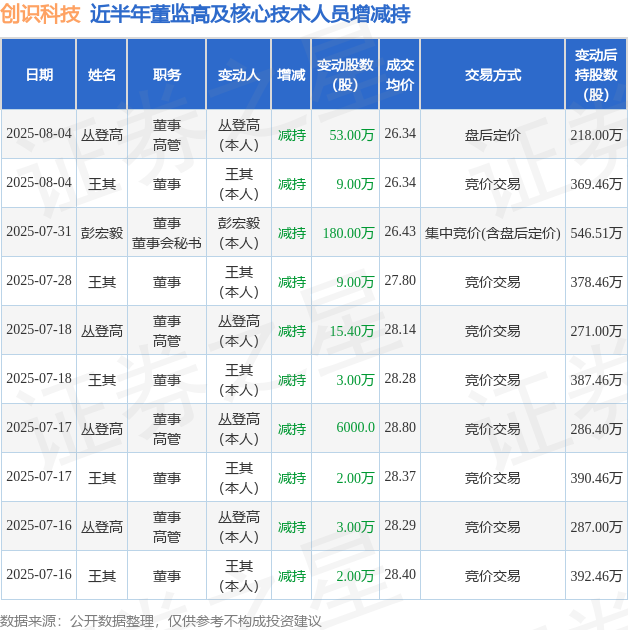Click the holdings value 546.51万
This screenshot has width=628, height=630.
(596, 233)
